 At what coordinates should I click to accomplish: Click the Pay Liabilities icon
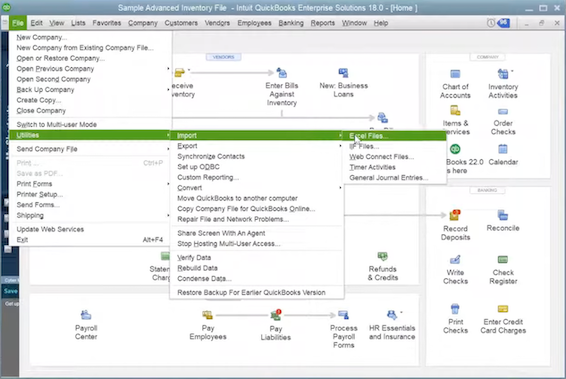[x=276, y=315]
